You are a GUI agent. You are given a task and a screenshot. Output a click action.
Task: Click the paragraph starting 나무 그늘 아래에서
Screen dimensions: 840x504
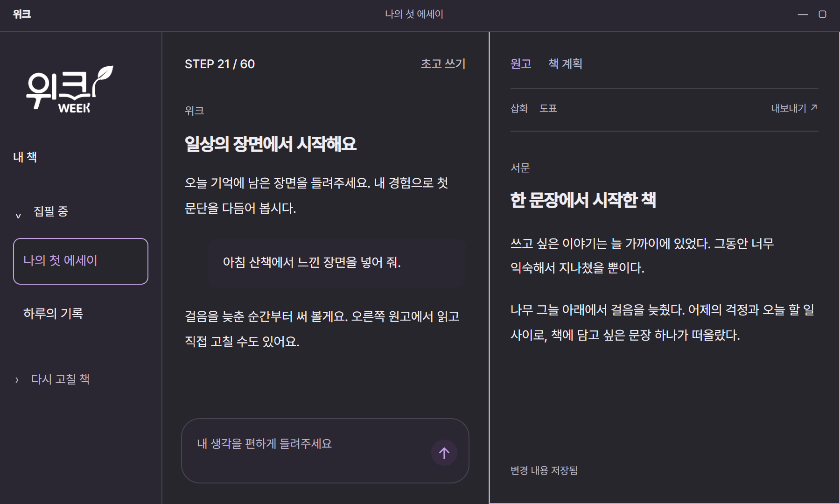click(663, 322)
